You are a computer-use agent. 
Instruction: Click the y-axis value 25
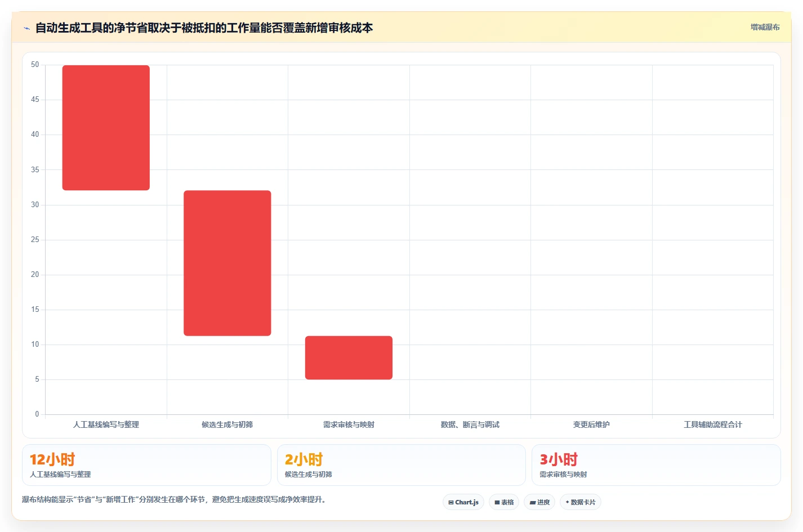[x=35, y=240]
